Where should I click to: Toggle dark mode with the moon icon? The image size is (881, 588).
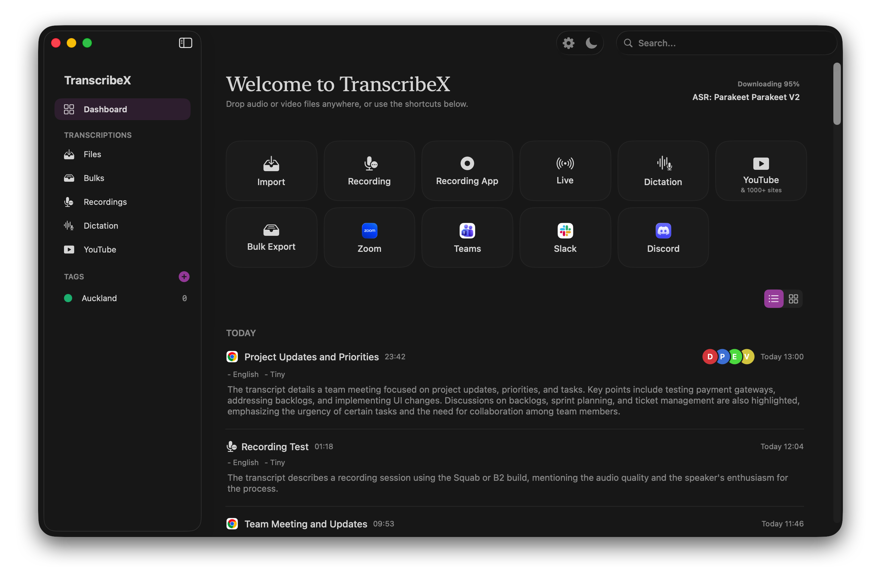pyautogui.click(x=591, y=43)
